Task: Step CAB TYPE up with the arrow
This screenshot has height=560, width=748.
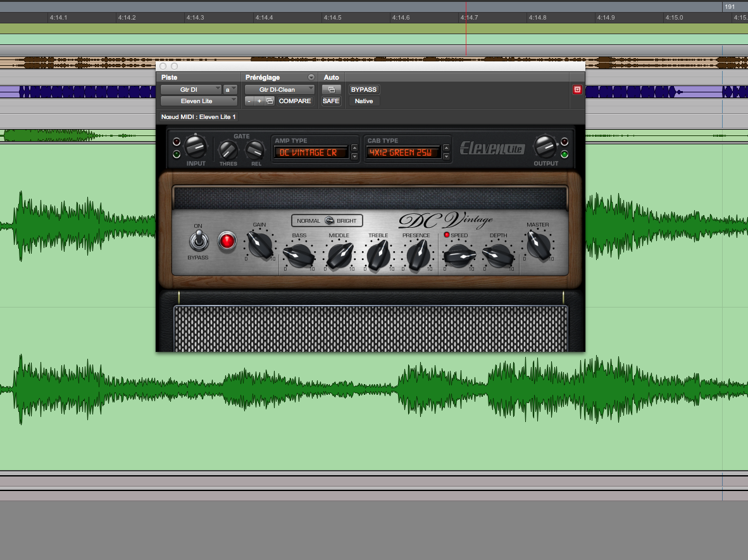Action: [447, 148]
